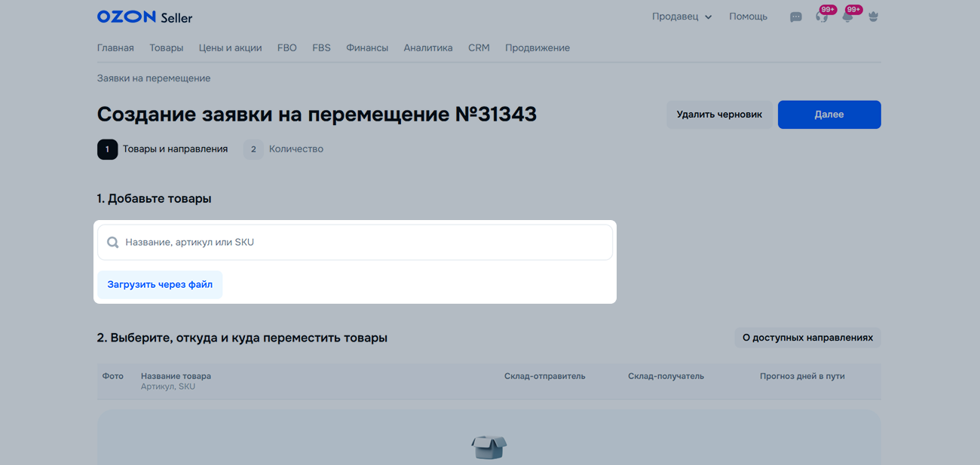This screenshot has width=980, height=465.
Task: Open the Аналитика menu
Action: coord(427,47)
